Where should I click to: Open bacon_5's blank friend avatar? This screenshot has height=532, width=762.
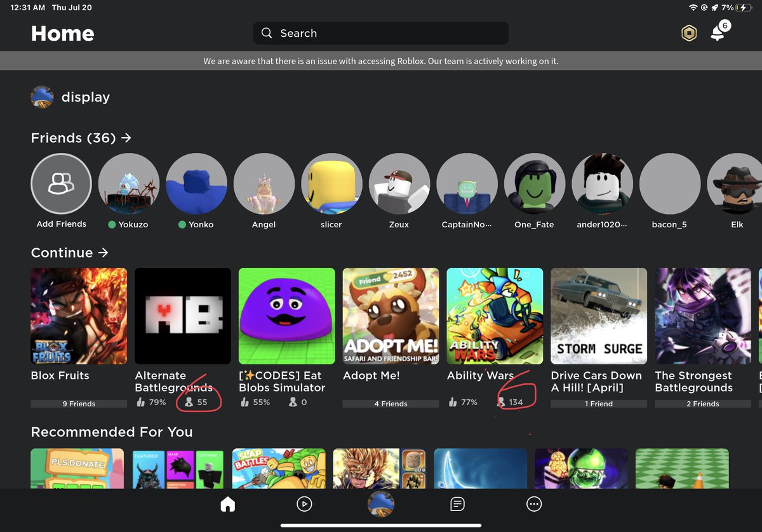click(x=670, y=183)
